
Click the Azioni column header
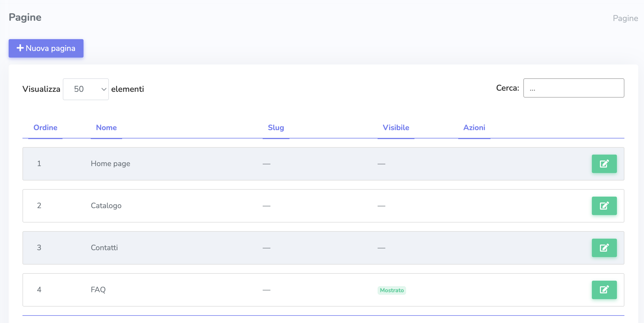tap(474, 128)
